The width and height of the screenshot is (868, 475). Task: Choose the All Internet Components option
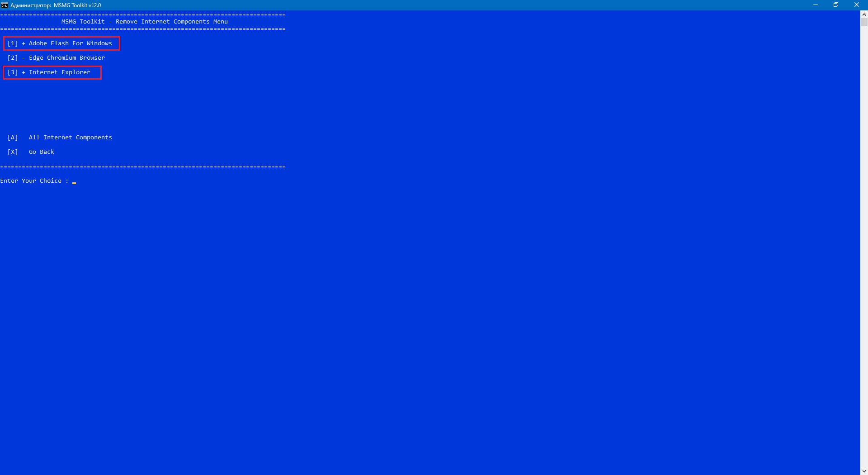point(60,138)
